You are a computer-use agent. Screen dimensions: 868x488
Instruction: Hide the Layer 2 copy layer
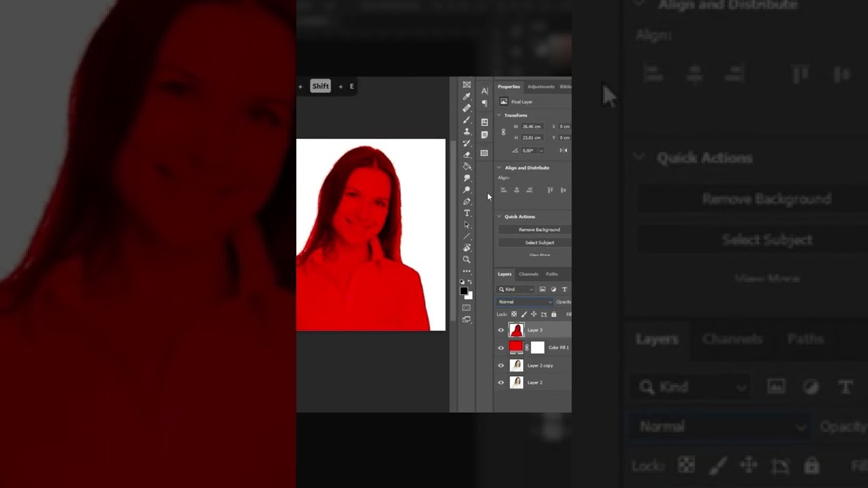501,365
